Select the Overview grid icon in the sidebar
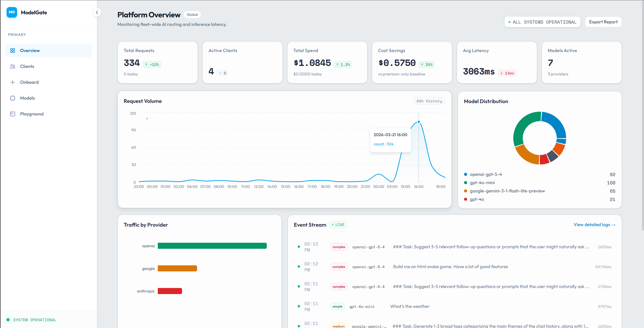644x328 pixels. pyautogui.click(x=12, y=50)
